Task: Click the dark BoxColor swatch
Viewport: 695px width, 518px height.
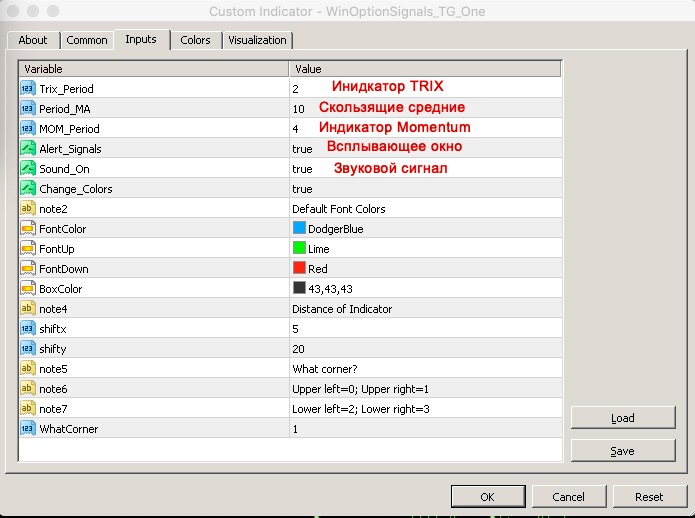Action: [x=299, y=288]
